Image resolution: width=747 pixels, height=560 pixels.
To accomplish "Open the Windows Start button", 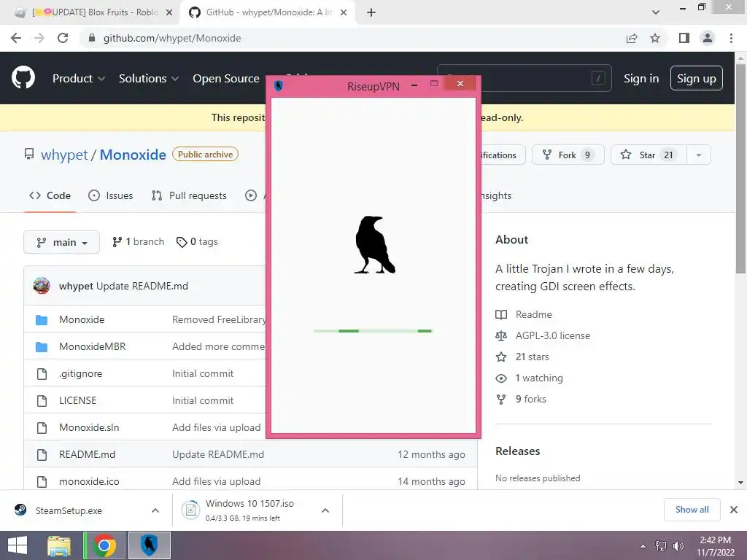I will point(18,545).
